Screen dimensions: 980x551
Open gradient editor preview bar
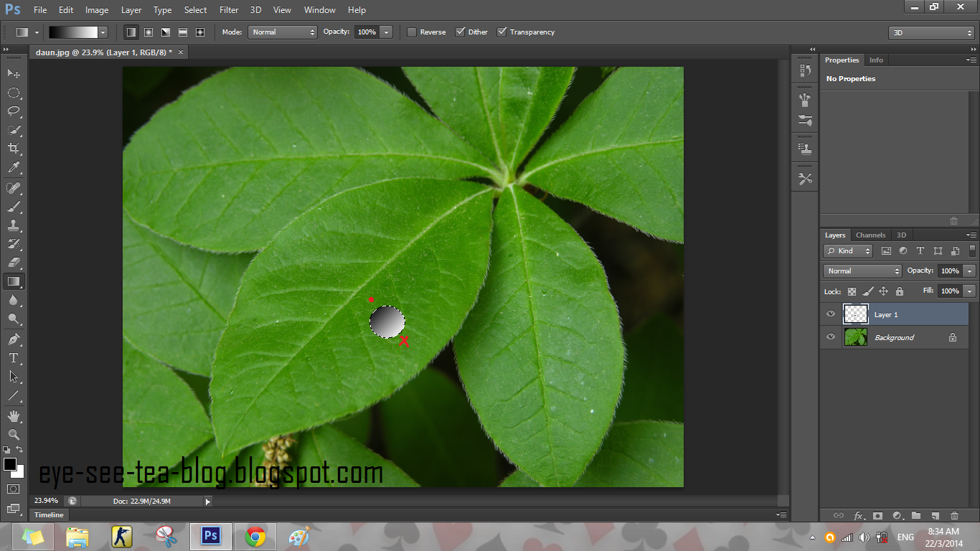coord(72,32)
